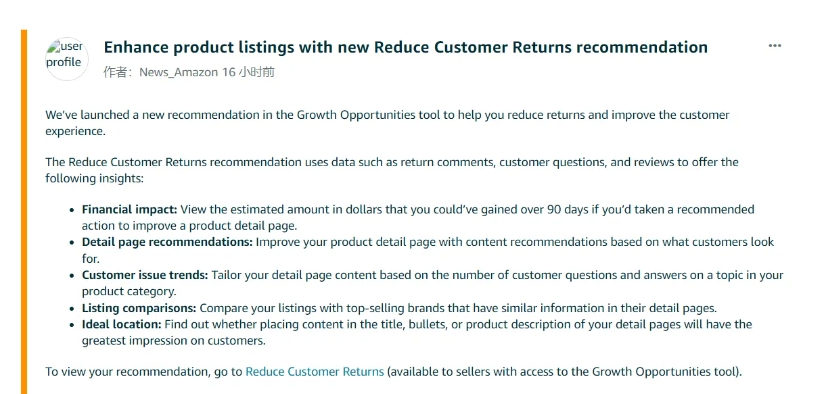Click the bullet dot beside Financial impact
The width and height of the screenshot is (820, 394).
(x=72, y=210)
